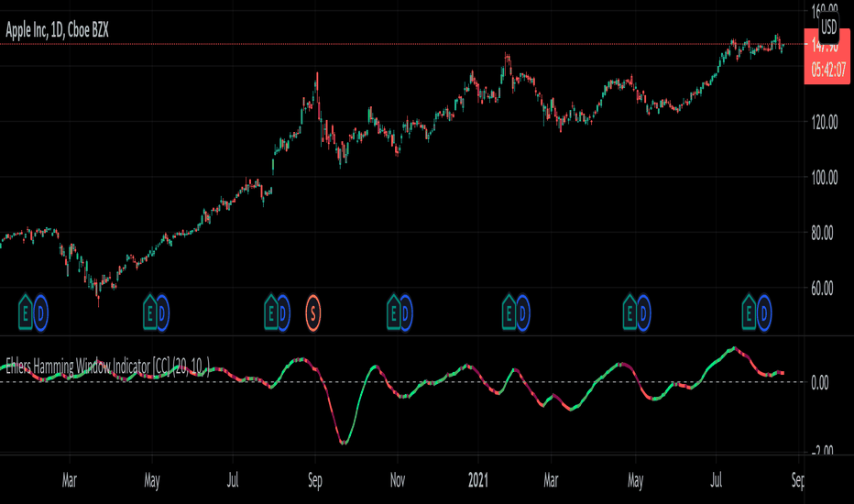This screenshot has height=504, width=854.
Task: Click the first earnings E marker before March 2020
Action: pyautogui.click(x=26, y=312)
